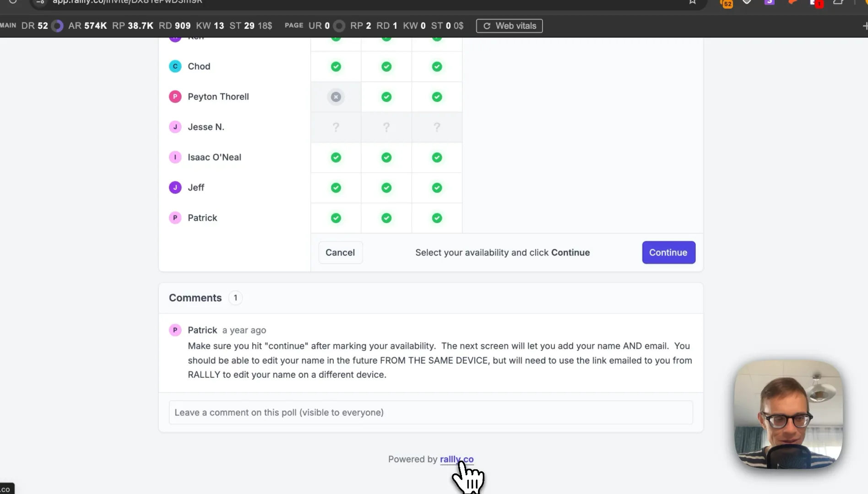Click the RP 38.7K metric

[133, 26]
